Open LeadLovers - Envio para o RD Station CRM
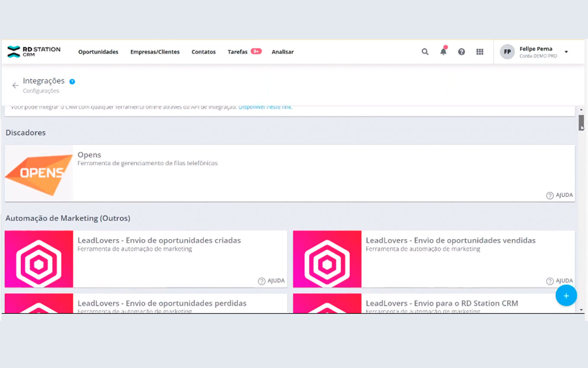Screen dimensions: 588x368 coord(442,303)
